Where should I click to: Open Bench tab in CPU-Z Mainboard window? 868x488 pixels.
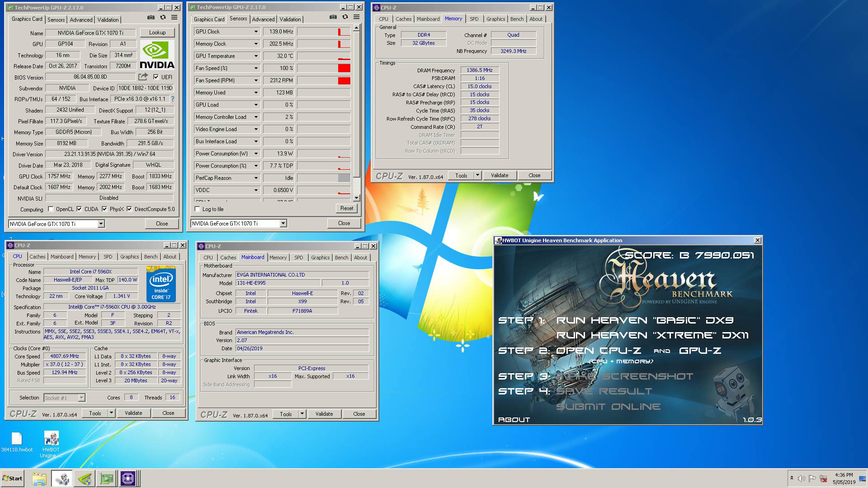(x=342, y=258)
